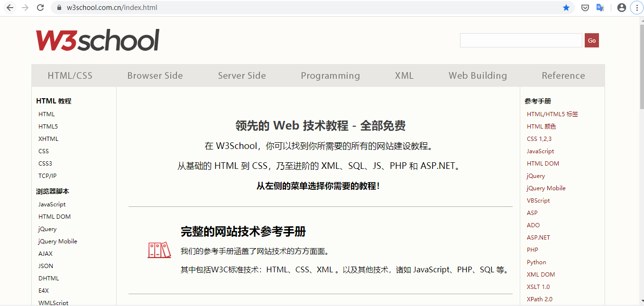Open VBScript reference link
Viewport: 644px width, 306px height.
pos(538,200)
